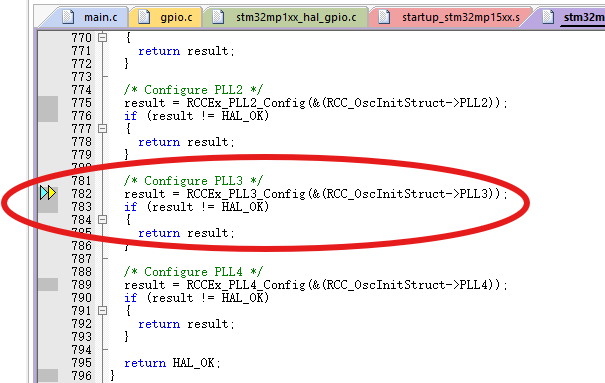This screenshot has height=383, width=605.
Task: Click 'return result;' on line 785
Action: coord(186,233)
